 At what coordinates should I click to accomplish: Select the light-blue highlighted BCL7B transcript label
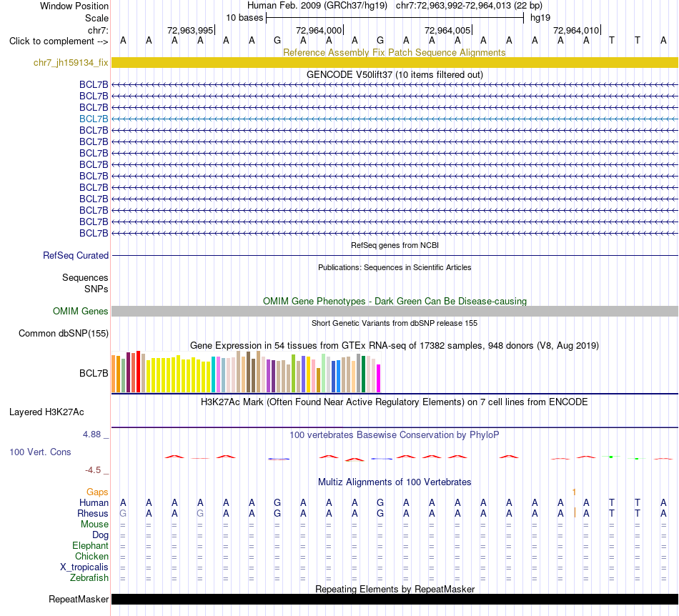(94, 119)
